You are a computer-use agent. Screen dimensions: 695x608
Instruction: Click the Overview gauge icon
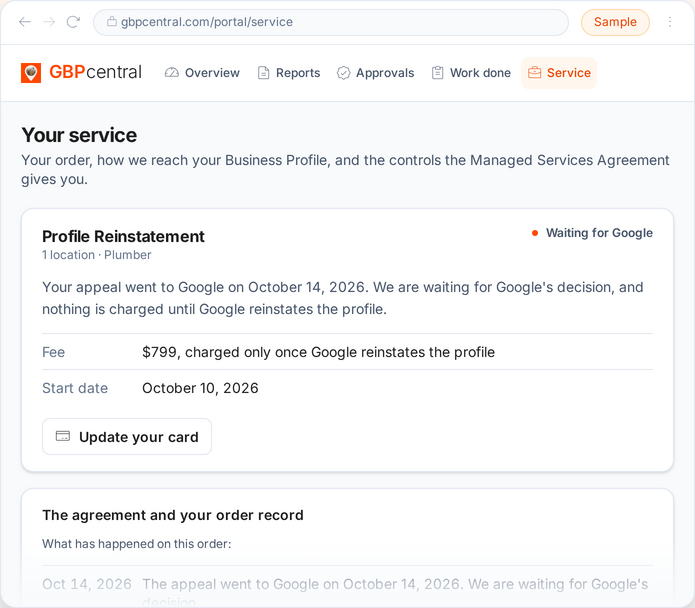pos(172,73)
